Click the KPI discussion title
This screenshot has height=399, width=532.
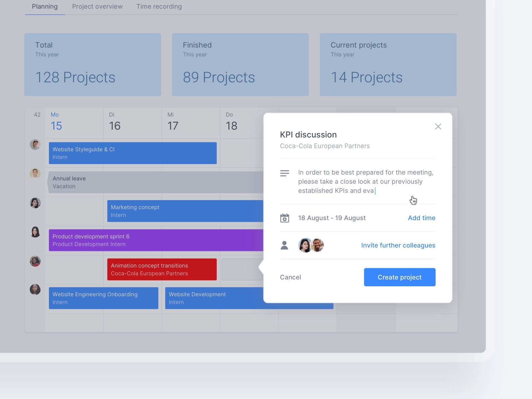point(308,135)
